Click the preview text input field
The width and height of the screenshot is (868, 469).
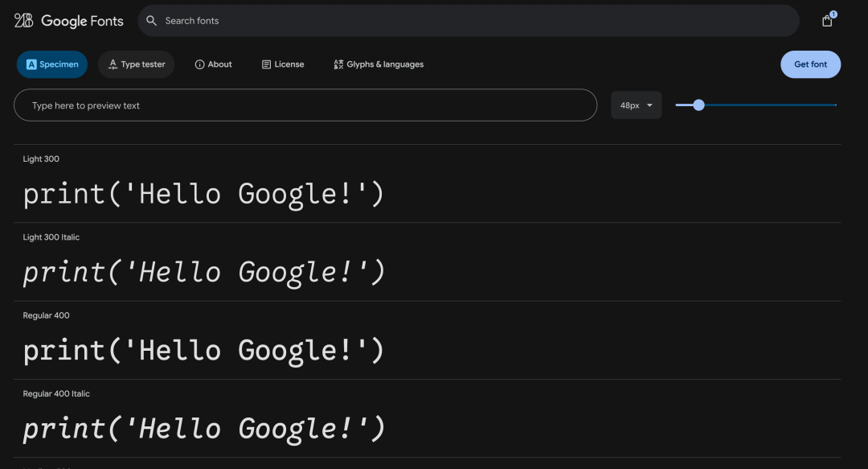click(305, 105)
